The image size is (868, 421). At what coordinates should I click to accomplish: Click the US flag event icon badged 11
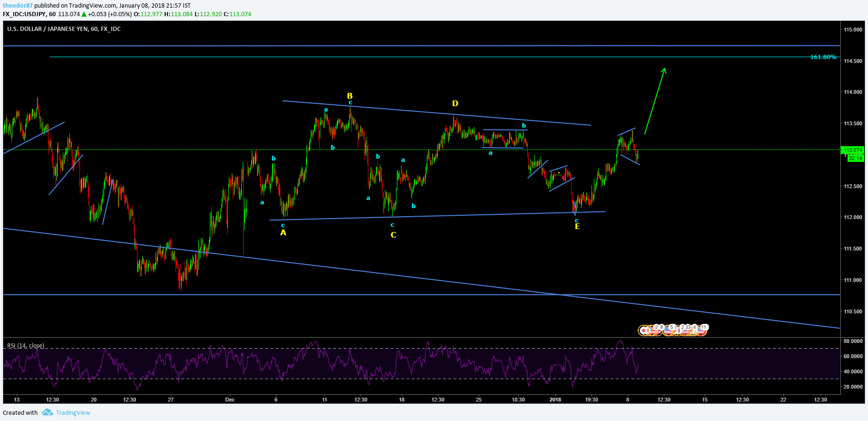[x=702, y=331]
